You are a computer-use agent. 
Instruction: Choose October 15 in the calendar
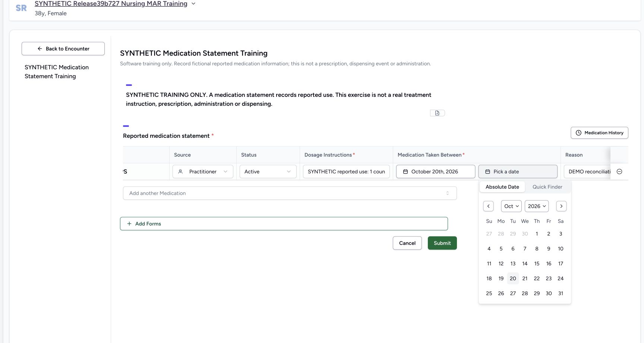pos(537,264)
